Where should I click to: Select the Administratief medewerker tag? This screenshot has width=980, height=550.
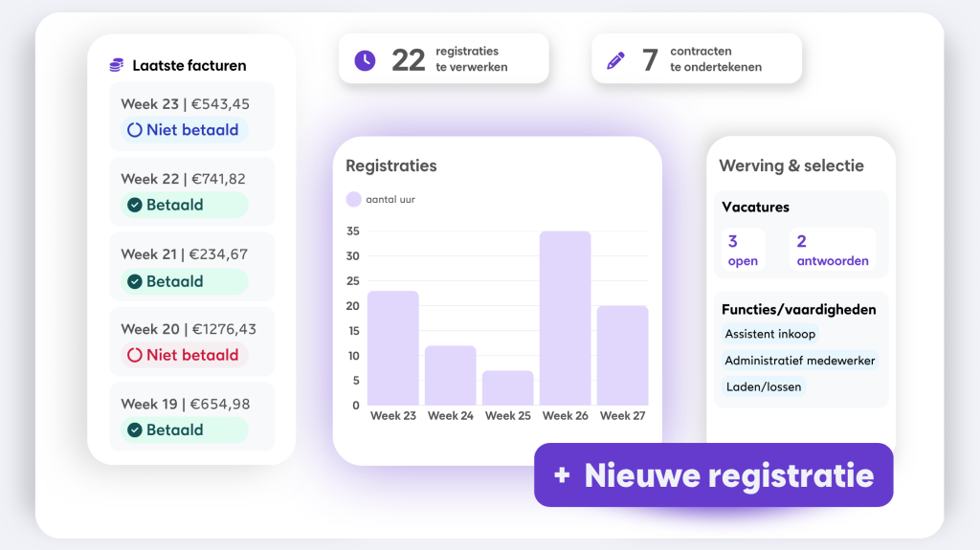799,361
